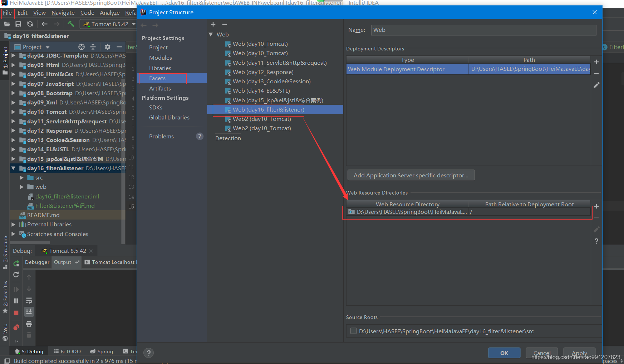Click Add Application Server specific descriptor
Viewport: 624px width, 364px height.
coord(411,175)
